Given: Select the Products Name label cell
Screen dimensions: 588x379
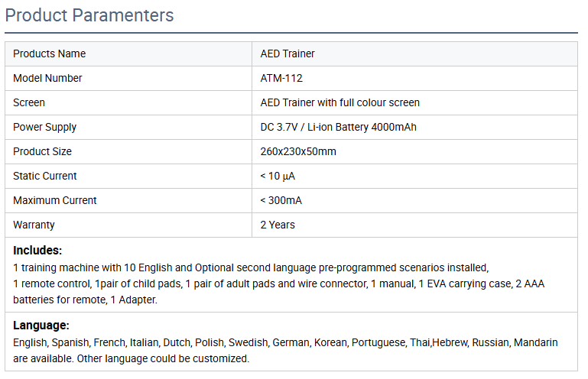Looking at the screenshot, I should pos(50,53).
